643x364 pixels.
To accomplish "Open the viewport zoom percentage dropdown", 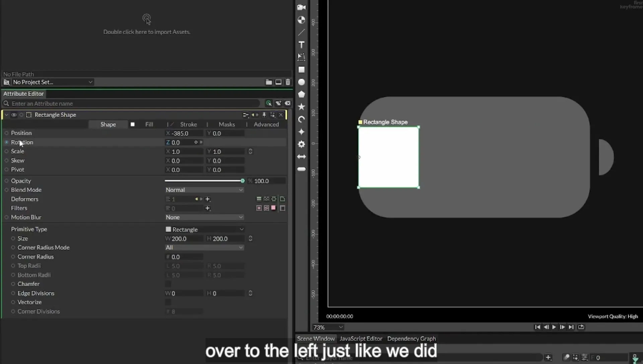I will coord(328,327).
